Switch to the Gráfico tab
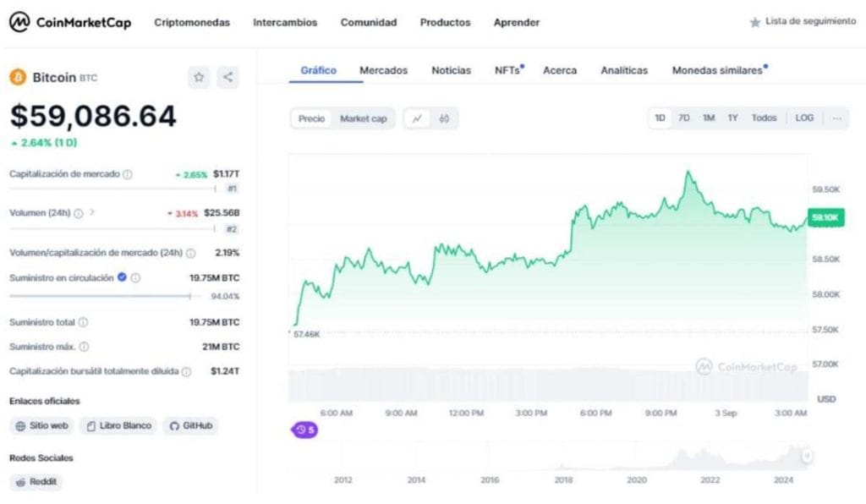The height and width of the screenshot is (504, 866). 319,71
